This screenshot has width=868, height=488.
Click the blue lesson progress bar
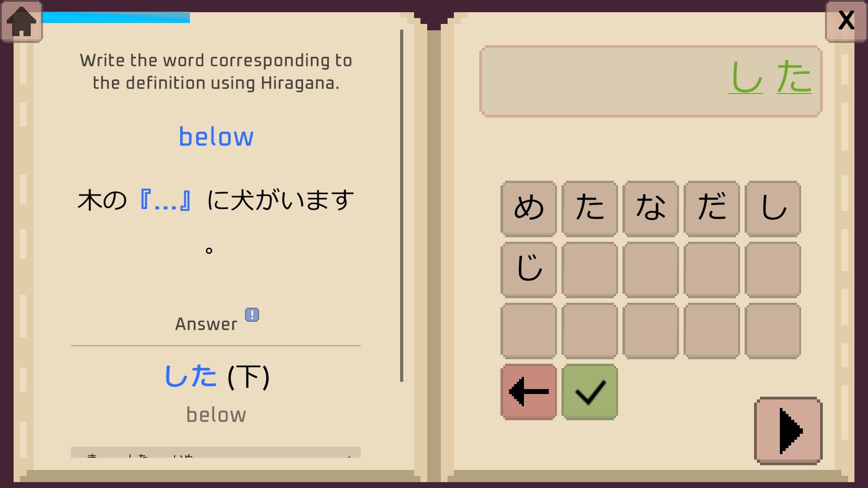tap(116, 18)
